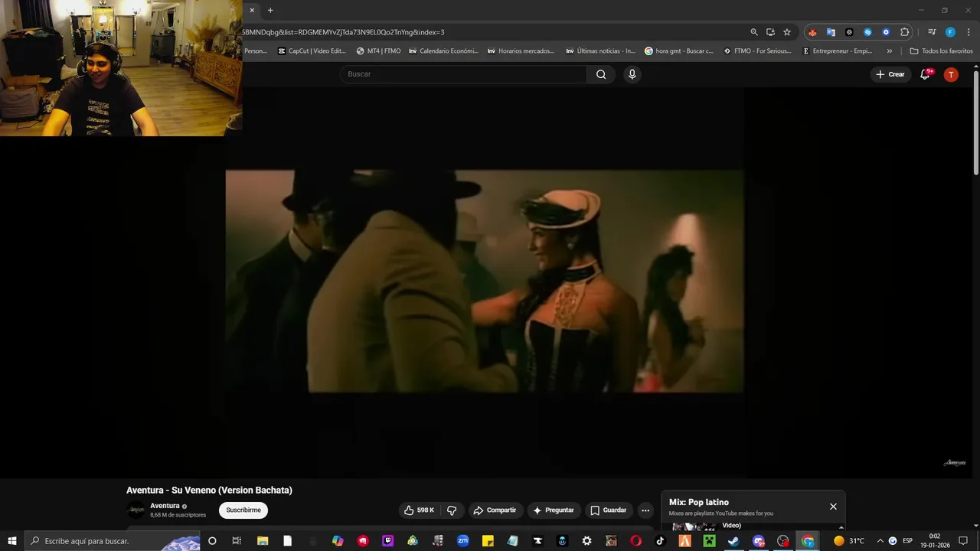Share the video via Compartir
980x551 pixels.
coord(495,510)
